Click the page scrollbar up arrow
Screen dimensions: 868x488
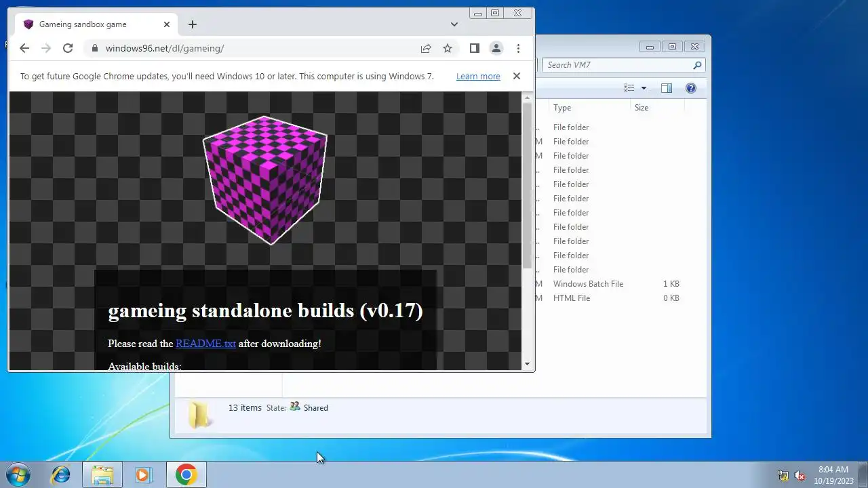coord(528,98)
